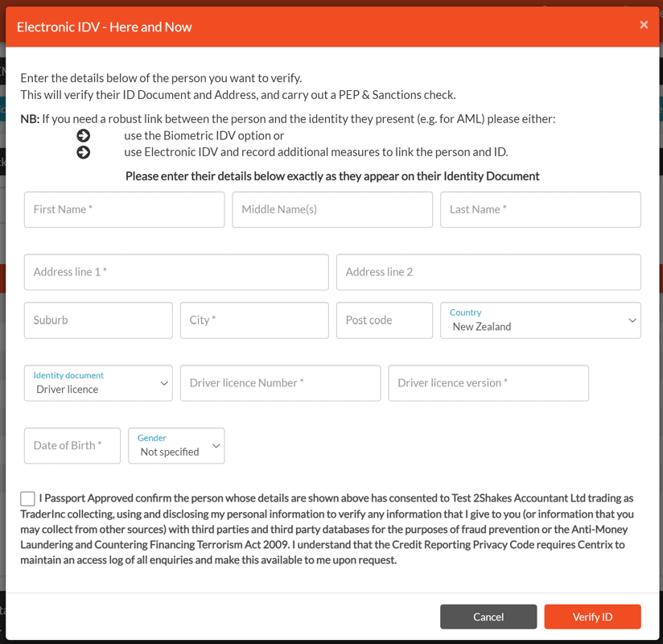Open the Country dropdown
The image size is (663, 644).
click(x=540, y=320)
